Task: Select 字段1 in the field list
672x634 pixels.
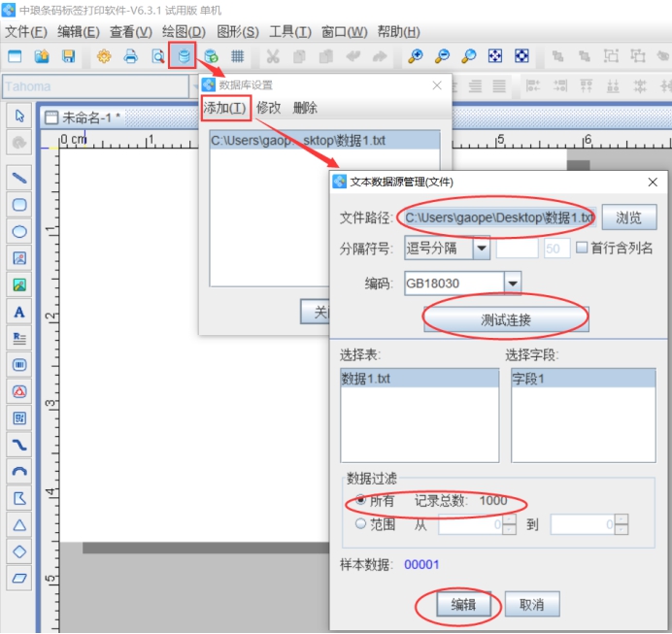Action: click(x=529, y=379)
